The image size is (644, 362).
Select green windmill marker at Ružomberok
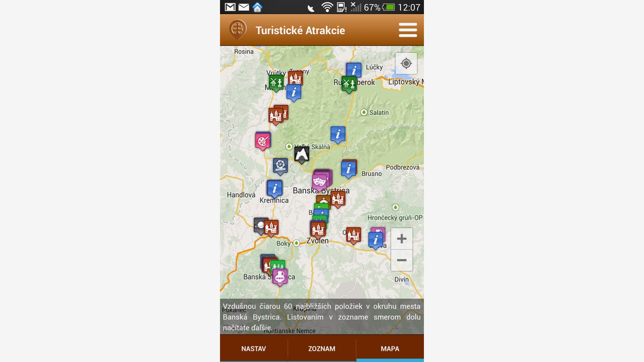(349, 84)
